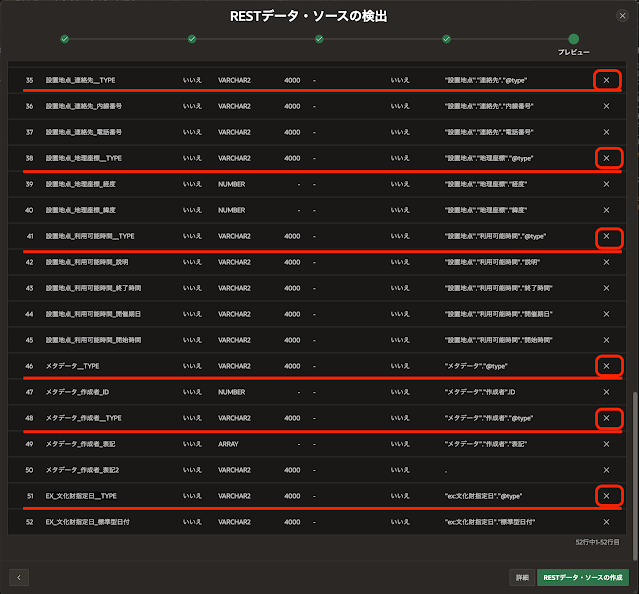
Task: Delete row 51 EX_文化財指定日__TYPE using X icon
Action: click(x=606, y=496)
